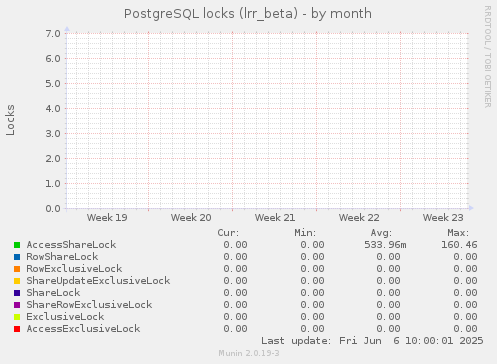Click the Cur: column header

pyautogui.click(x=228, y=233)
